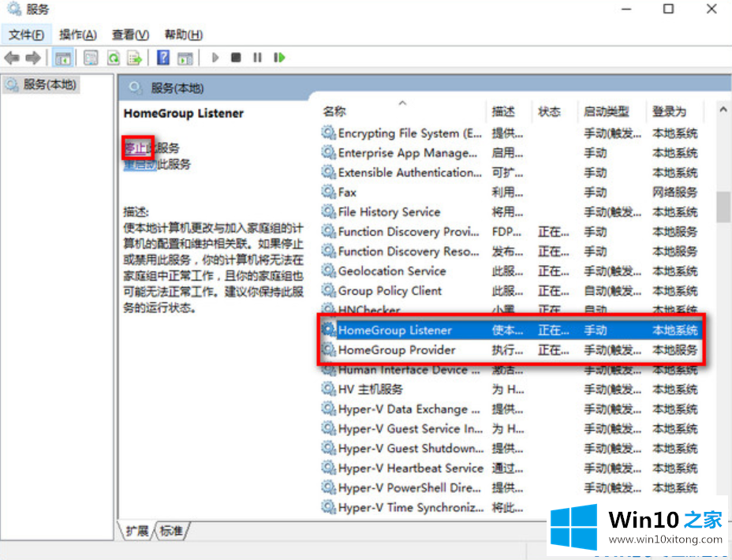Click the 停止 this service link

[136, 148]
